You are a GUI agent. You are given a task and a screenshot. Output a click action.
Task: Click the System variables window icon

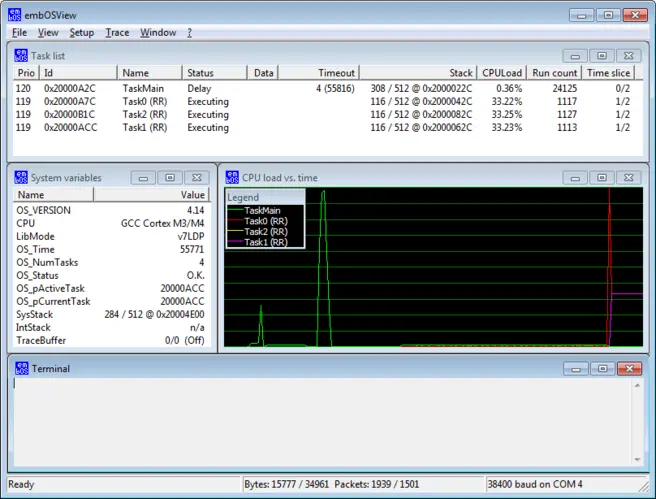(x=21, y=177)
